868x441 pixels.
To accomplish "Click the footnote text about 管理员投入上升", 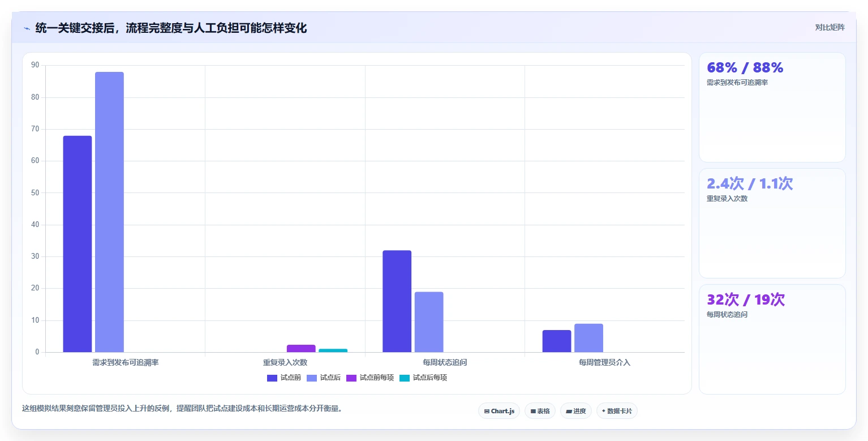I will [182, 408].
